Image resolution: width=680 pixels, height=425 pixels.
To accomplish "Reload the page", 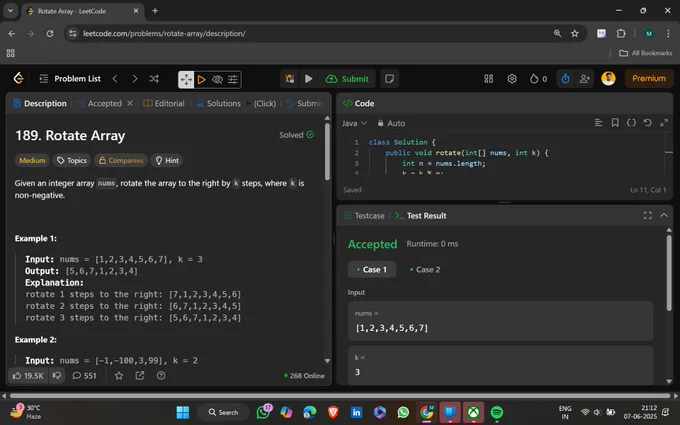I will (x=50, y=33).
